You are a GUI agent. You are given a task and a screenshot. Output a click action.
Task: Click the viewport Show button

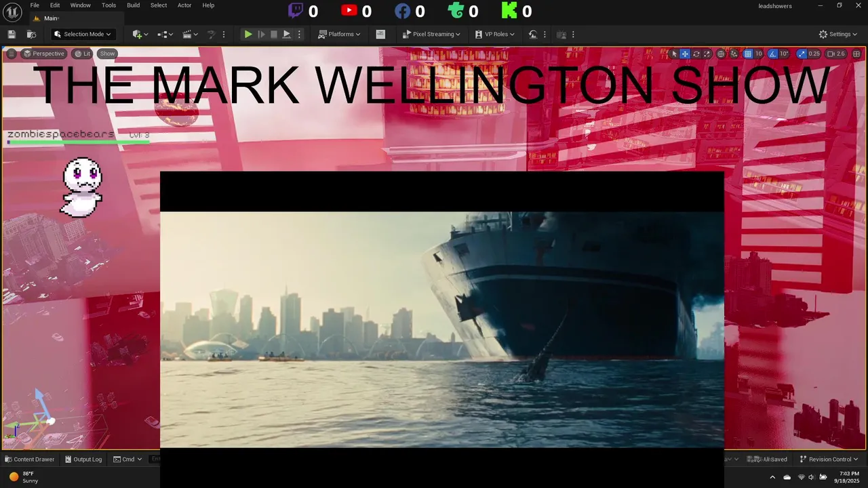click(x=107, y=54)
